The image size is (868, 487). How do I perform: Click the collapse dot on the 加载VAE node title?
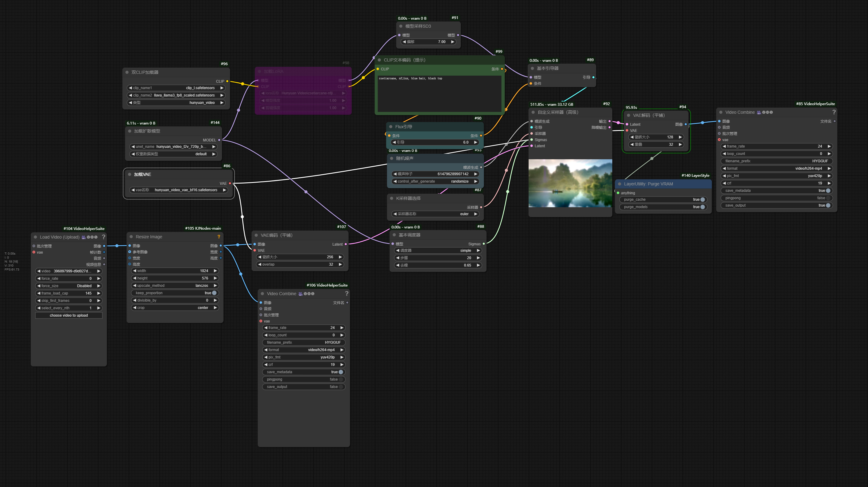[x=130, y=174]
